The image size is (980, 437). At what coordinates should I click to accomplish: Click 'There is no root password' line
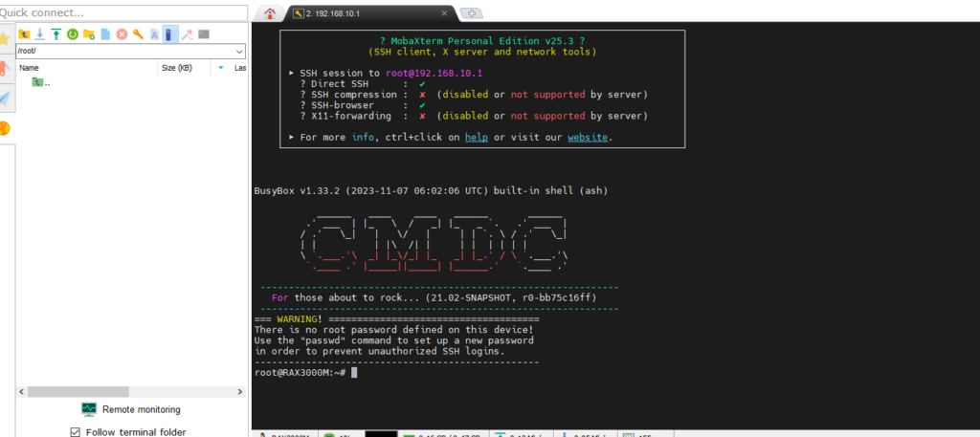coord(393,330)
